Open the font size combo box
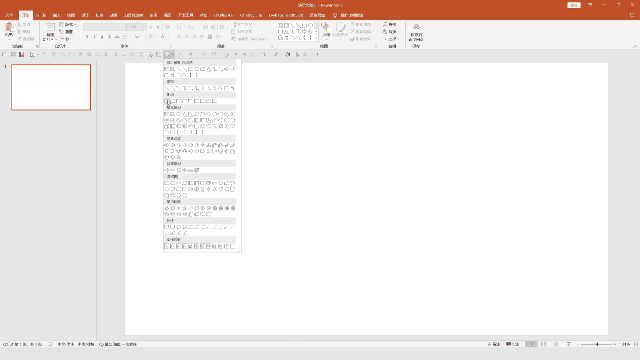The width and height of the screenshot is (640, 360). click(x=138, y=27)
